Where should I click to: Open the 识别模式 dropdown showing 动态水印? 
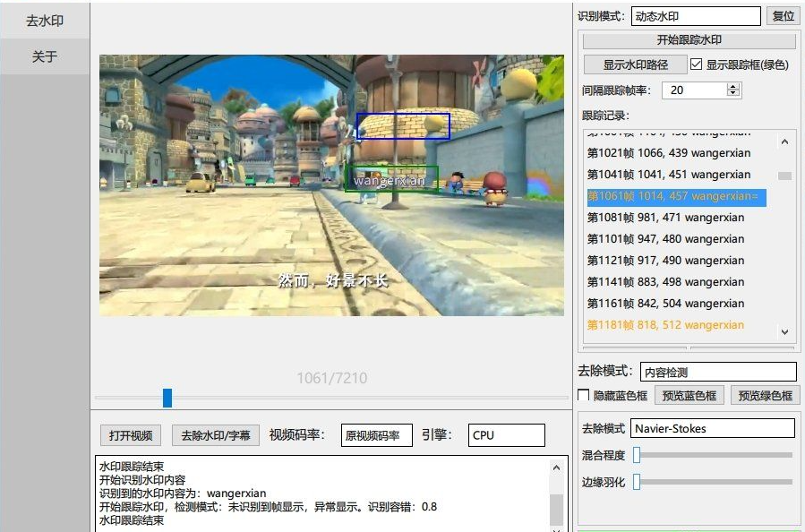tap(696, 16)
